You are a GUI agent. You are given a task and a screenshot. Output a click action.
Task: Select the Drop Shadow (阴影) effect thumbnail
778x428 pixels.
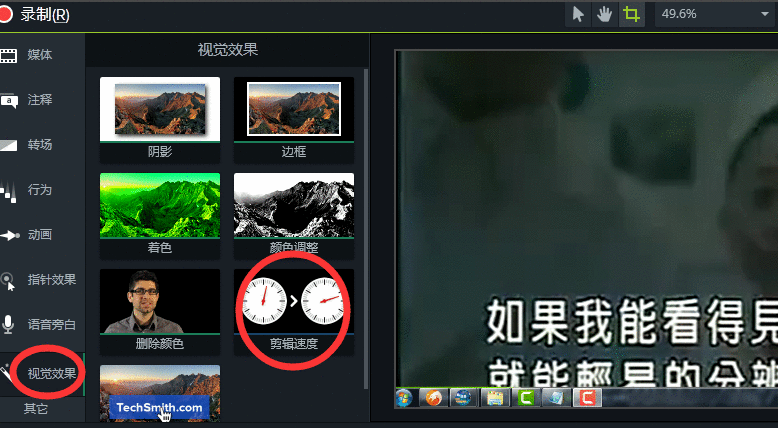coord(160,119)
